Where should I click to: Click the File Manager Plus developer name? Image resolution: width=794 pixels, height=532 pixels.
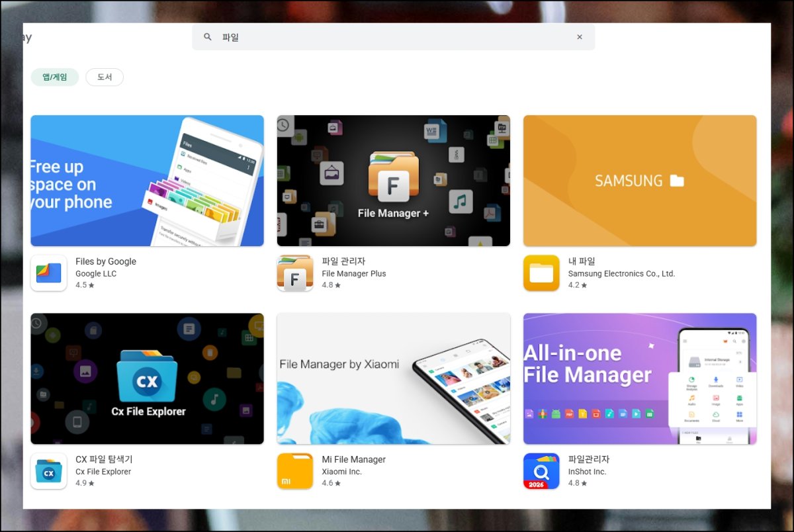354,273
